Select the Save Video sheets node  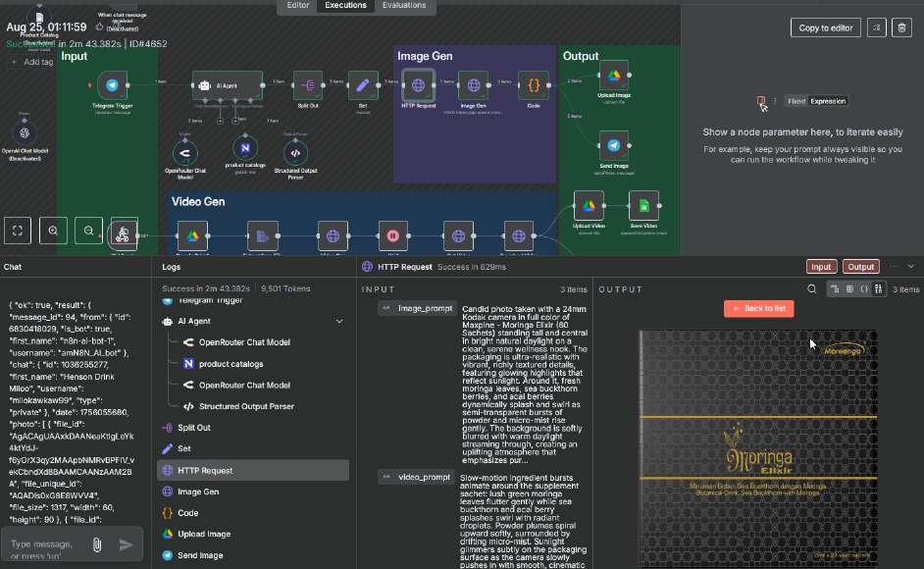[x=643, y=206]
